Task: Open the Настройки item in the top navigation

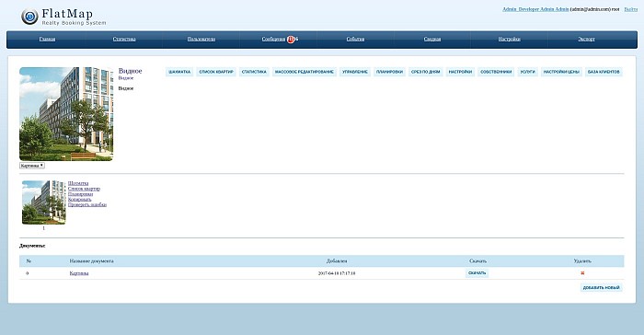Action: point(510,39)
